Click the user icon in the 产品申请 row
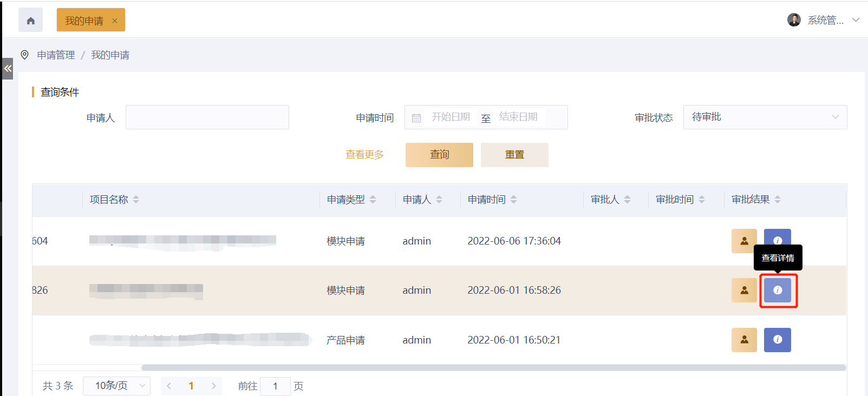This screenshot has width=868, height=396. click(744, 340)
